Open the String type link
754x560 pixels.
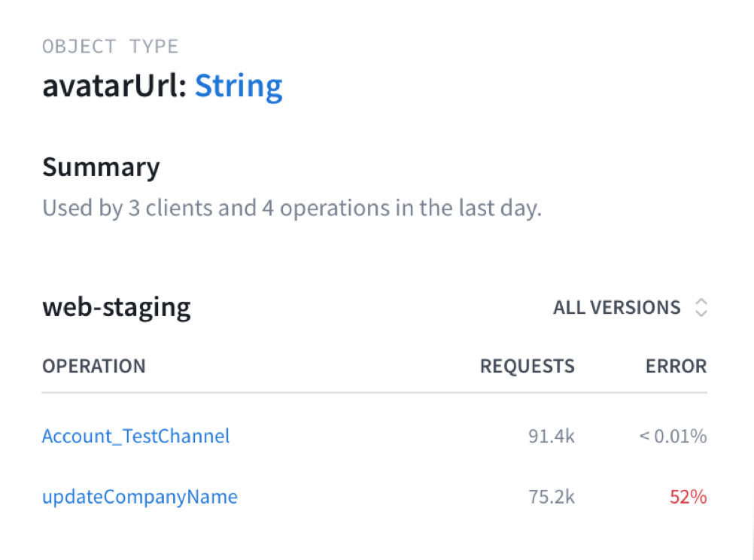pos(239,87)
